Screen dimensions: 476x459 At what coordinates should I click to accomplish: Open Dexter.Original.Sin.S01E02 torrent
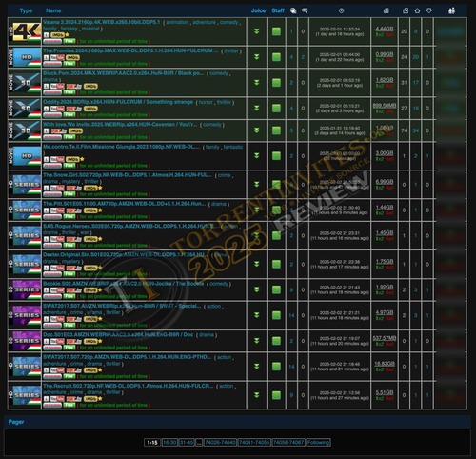point(126,255)
